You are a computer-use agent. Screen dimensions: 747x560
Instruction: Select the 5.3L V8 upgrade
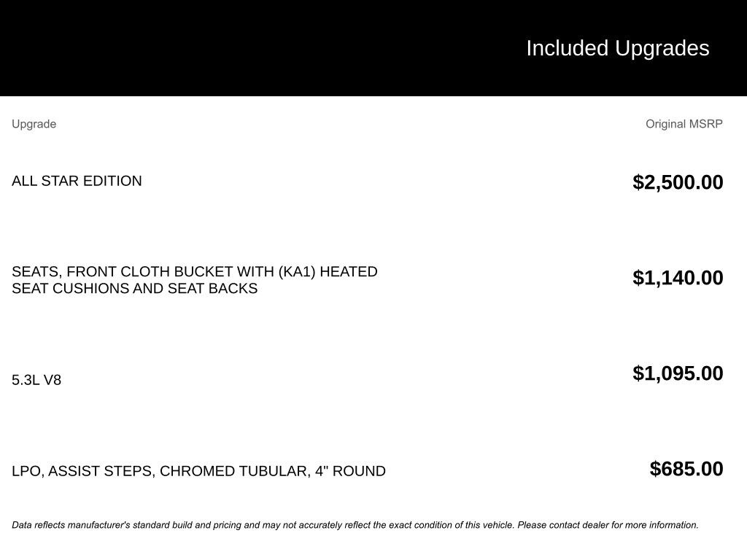pos(36,380)
